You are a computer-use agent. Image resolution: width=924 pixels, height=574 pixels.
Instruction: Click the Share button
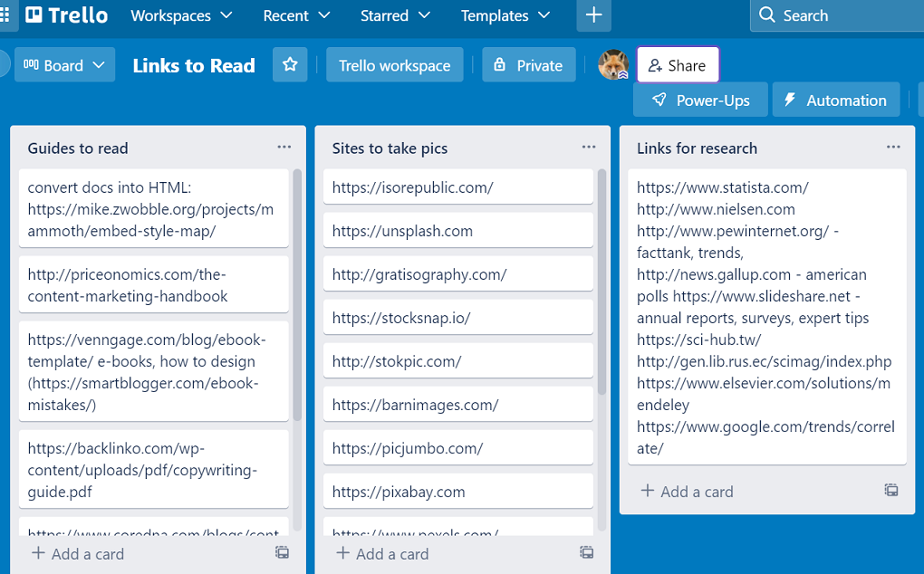678,65
